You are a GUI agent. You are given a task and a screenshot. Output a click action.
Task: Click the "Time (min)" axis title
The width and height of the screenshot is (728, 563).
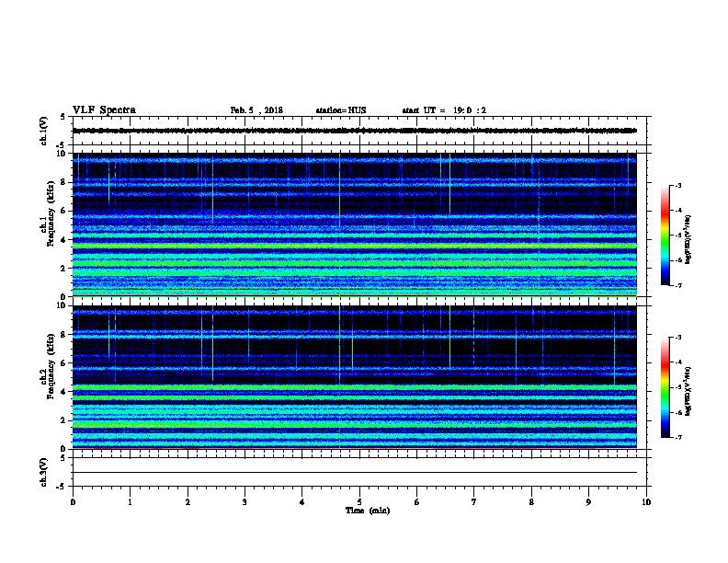[368, 511]
